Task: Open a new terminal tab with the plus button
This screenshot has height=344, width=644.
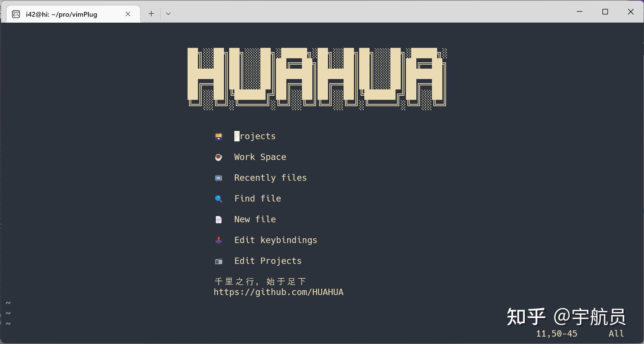Action: click(x=151, y=13)
